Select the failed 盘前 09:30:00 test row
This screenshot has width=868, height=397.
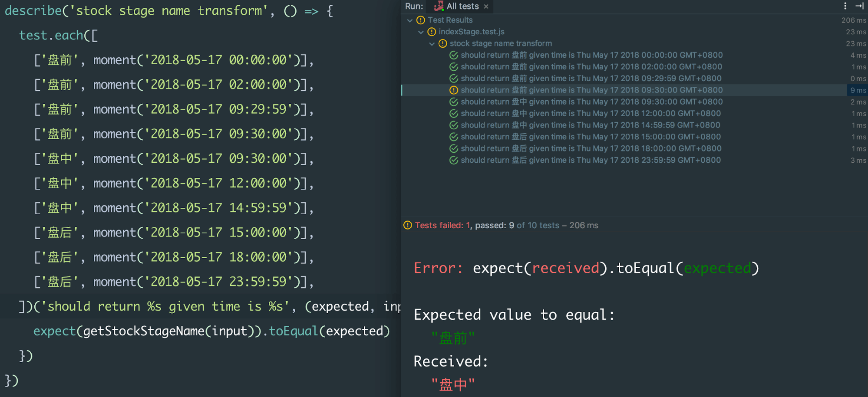point(634,90)
